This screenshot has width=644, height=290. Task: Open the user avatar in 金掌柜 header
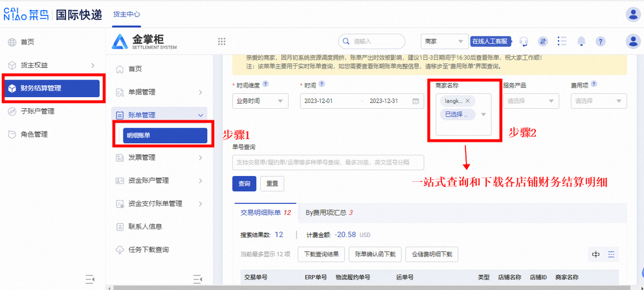coord(632,41)
